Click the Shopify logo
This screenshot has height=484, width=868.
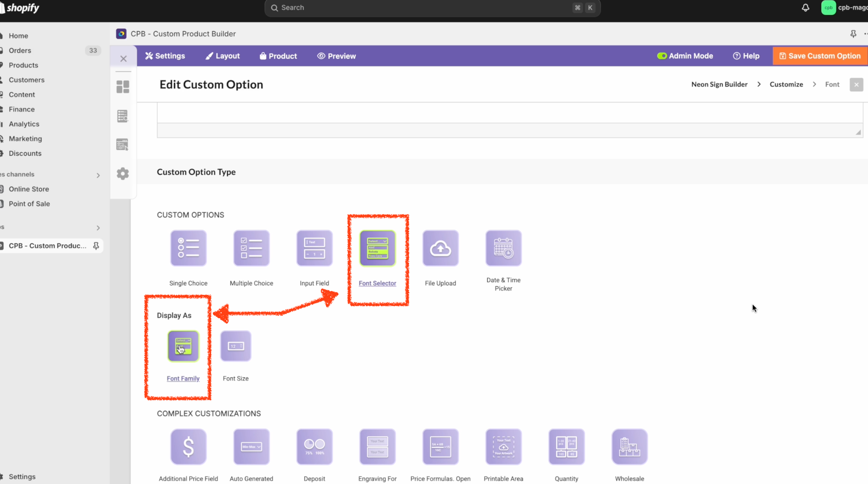tap(20, 8)
